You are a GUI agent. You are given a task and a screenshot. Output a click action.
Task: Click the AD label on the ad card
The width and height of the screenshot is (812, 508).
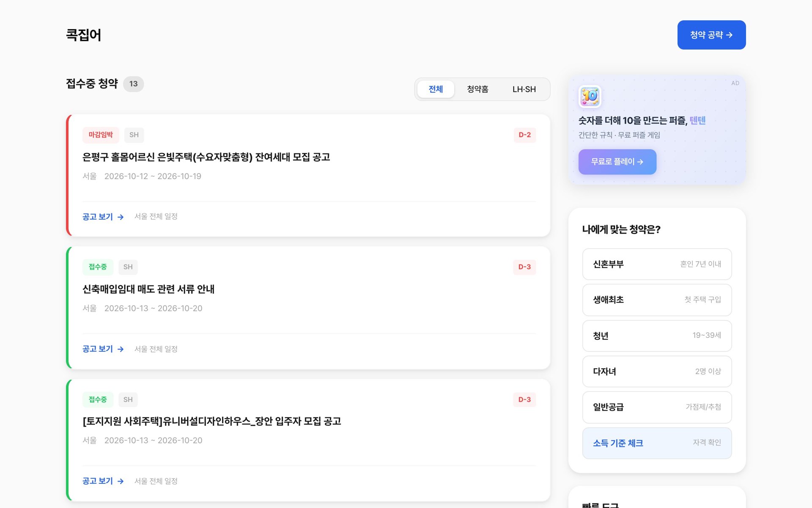pyautogui.click(x=735, y=83)
